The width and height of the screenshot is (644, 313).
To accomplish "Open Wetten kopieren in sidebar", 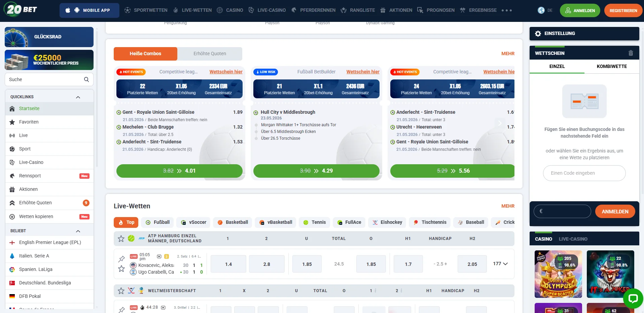I will [x=49, y=216].
